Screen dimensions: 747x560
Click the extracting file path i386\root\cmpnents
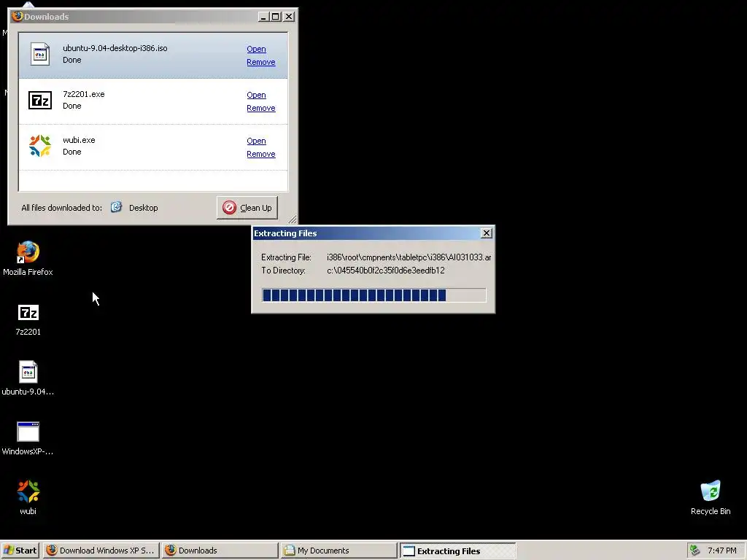coord(409,257)
